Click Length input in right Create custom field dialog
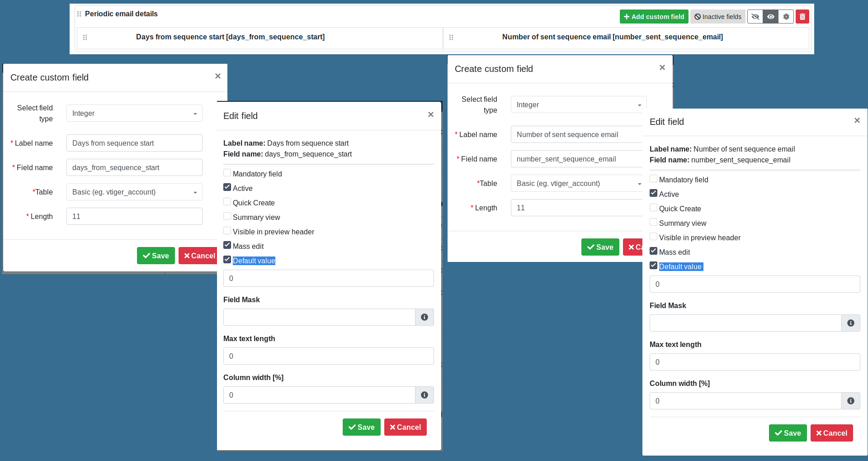Viewport: 868px width, 461px height. tap(577, 208)
